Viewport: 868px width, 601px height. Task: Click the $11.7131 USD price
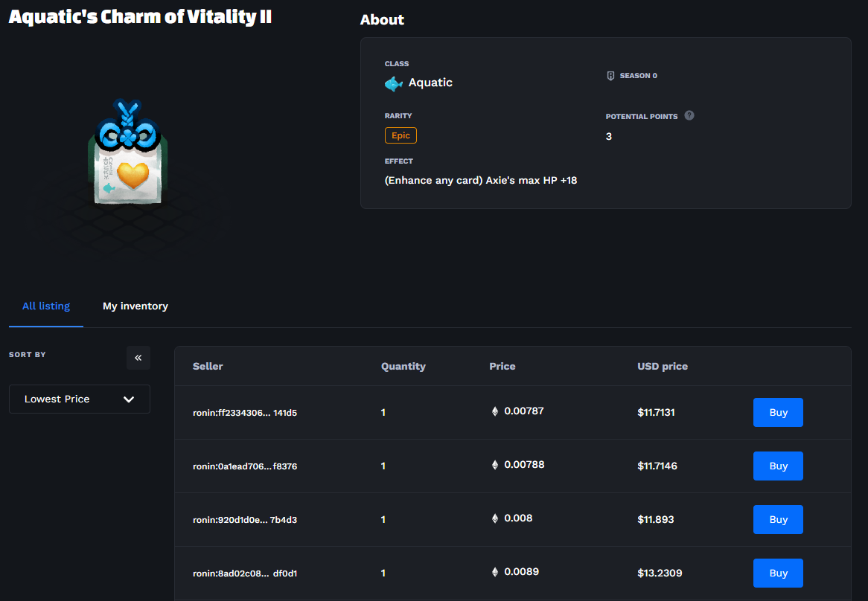(x=656, y=413)
